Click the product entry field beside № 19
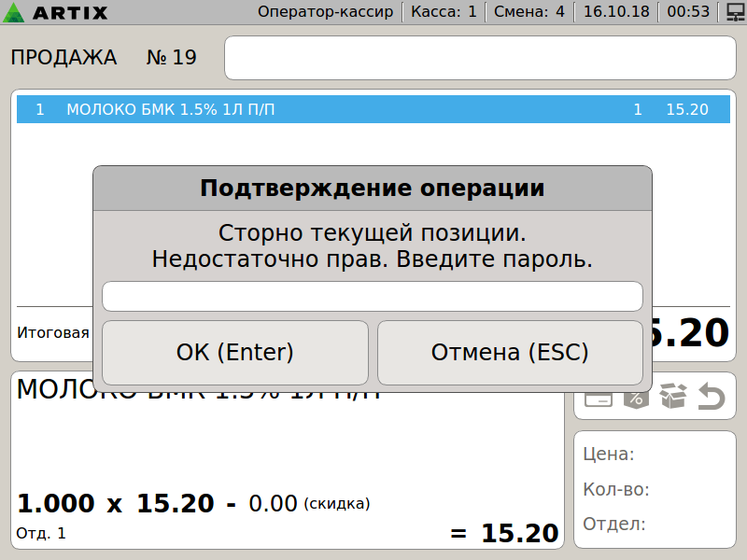The image size is (747, 560). (480, 58)
